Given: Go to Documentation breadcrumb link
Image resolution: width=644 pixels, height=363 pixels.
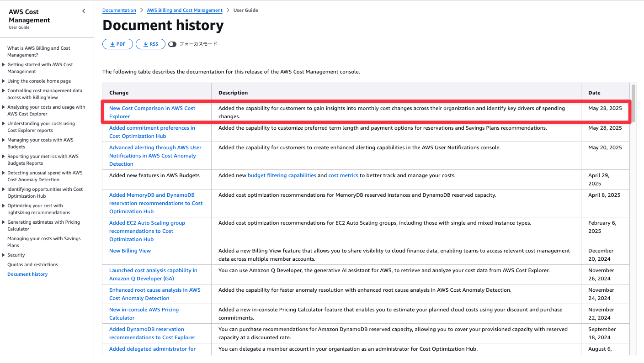Looking at the screenshot, I should (x=119, y=10).
